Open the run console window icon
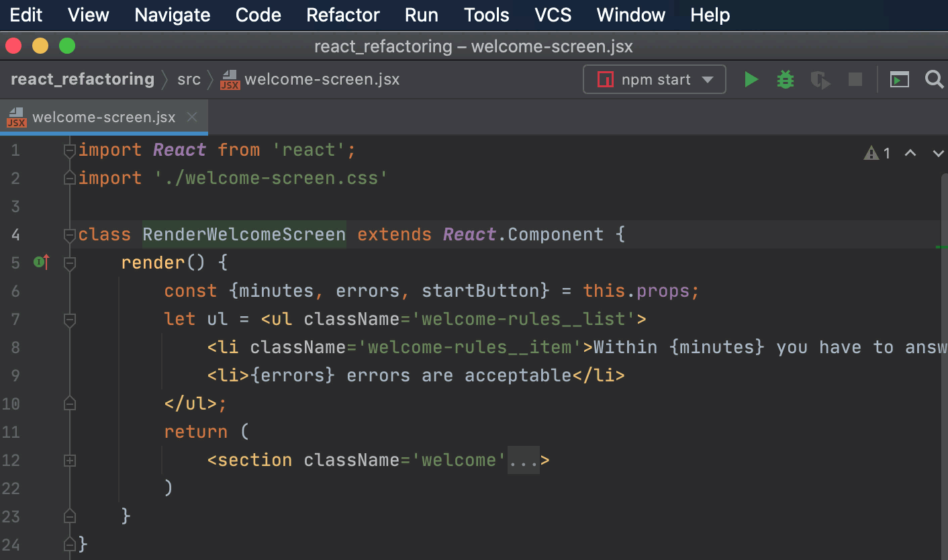Image resolution: width=948 pixels, height=560 pixels. click(x=900, y=79)
